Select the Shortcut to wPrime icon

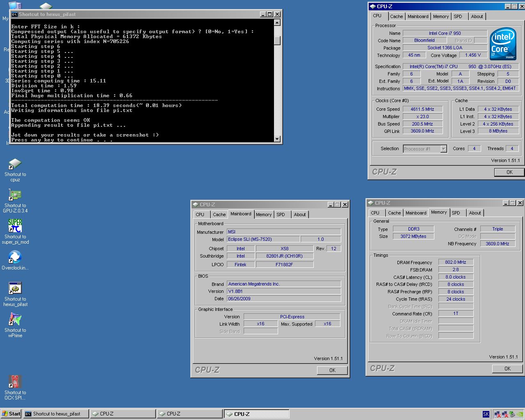tap(15, 325)
